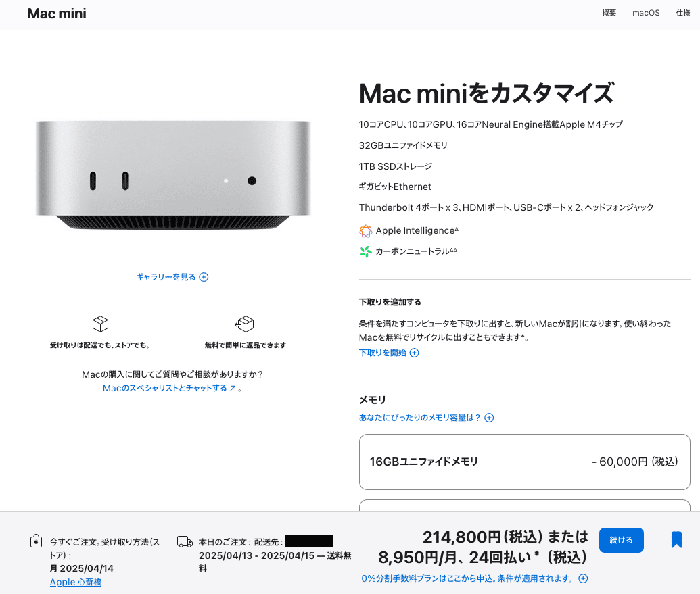Expand the 0%分割手数料プラン details

[x=475, y=578]
